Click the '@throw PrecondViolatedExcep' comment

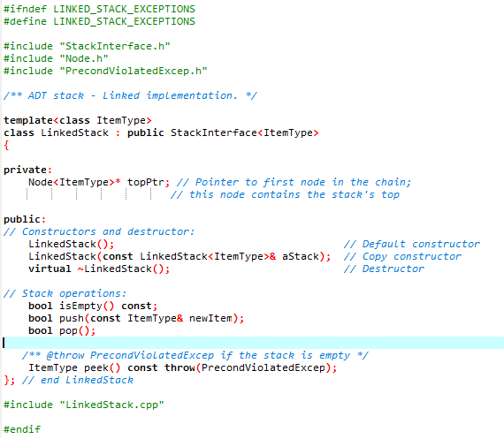point(195,355)
